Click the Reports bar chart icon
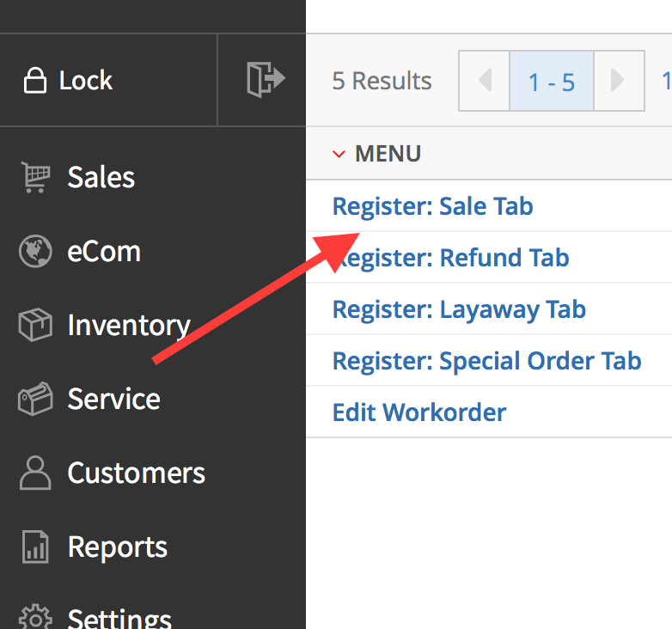The width and height of the screenshot is (672, 629). [x=35, y=547]
